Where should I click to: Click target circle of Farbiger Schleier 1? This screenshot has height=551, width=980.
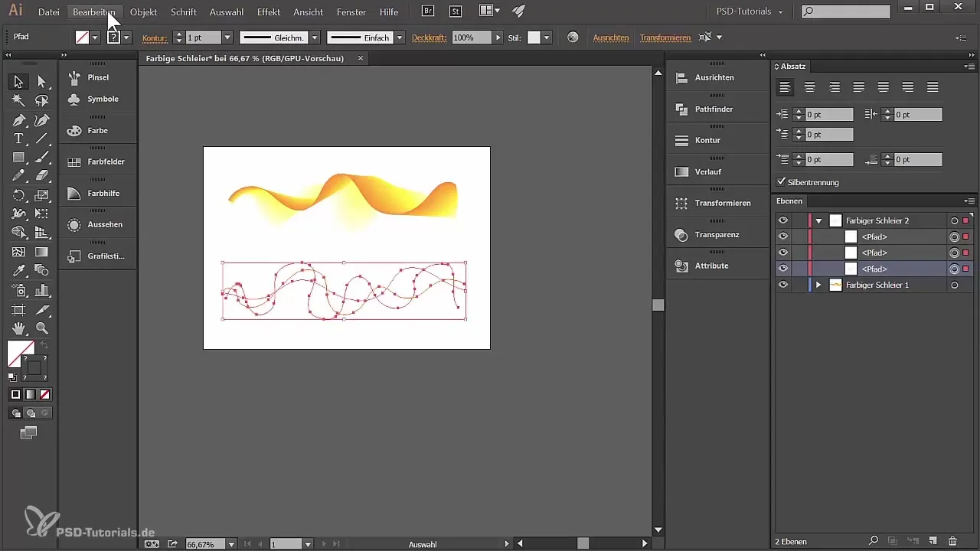(x=955, y=285)
